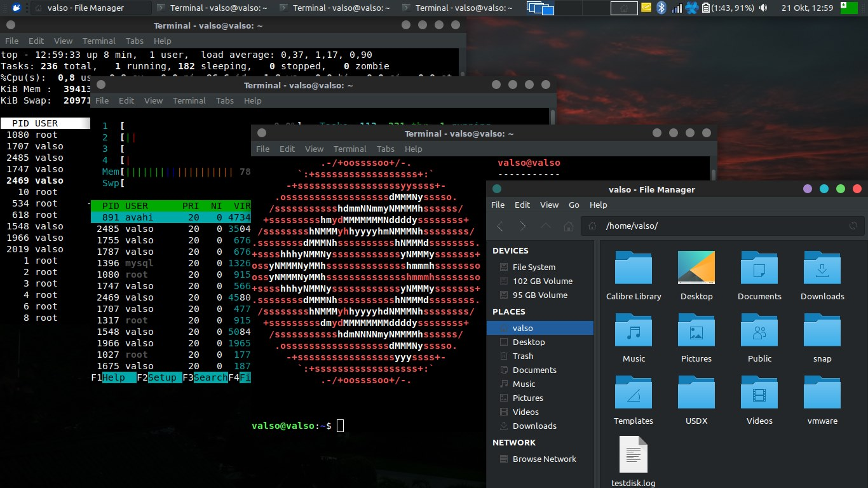Open the Tabs menu in the front terminal

[385, 149]
